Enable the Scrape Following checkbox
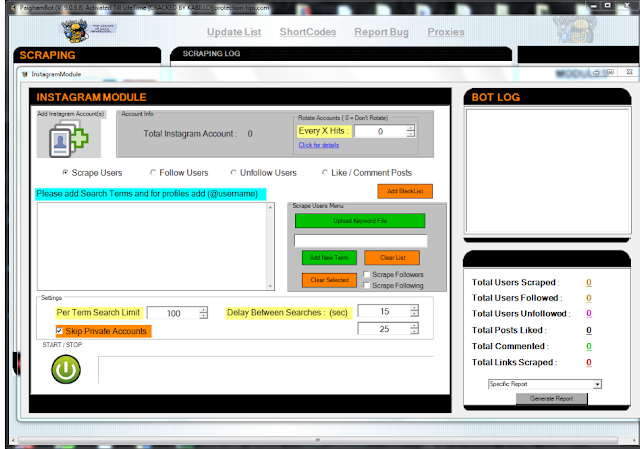Viewport: 640px width, 449px height. (367, 285)
